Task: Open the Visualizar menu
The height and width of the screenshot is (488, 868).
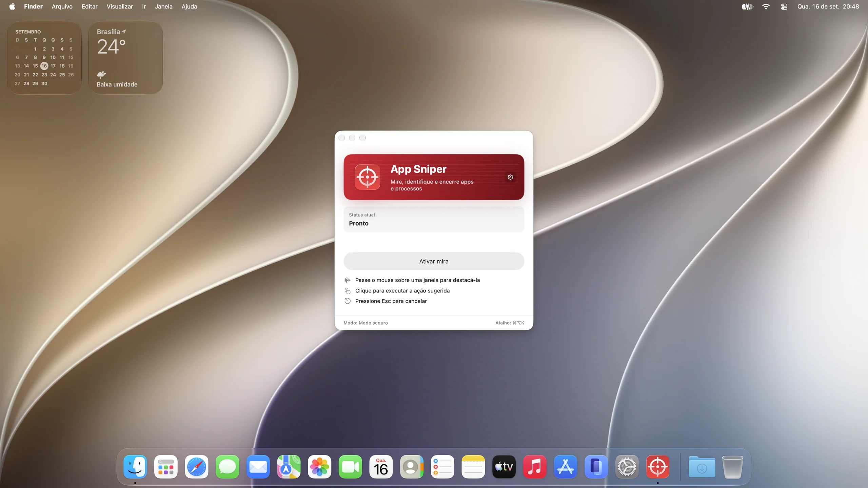Action: coord(120,6)
